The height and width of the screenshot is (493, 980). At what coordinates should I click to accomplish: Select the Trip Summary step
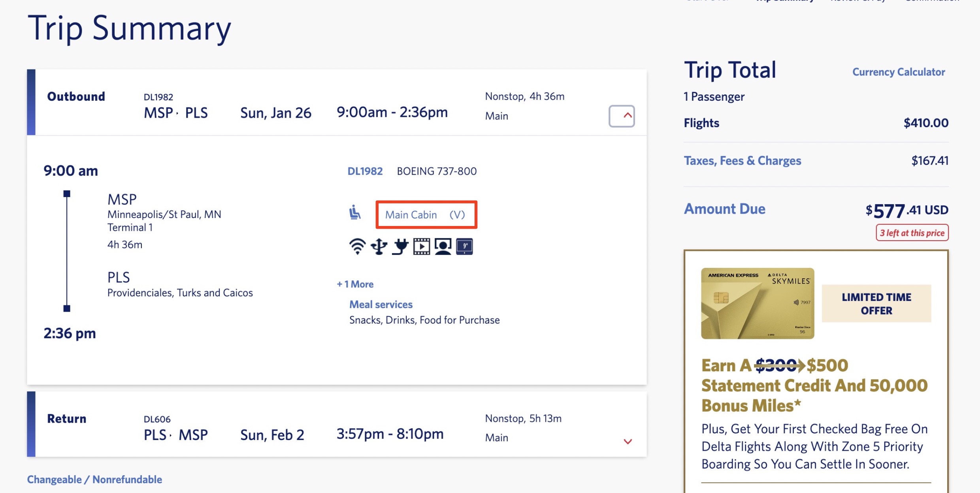(x=784, y=2)
